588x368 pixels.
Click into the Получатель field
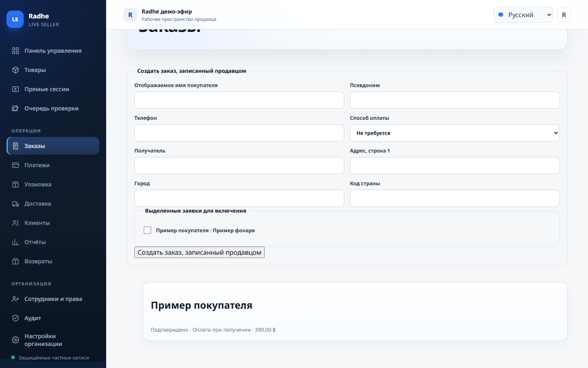[x=239, y=166]
